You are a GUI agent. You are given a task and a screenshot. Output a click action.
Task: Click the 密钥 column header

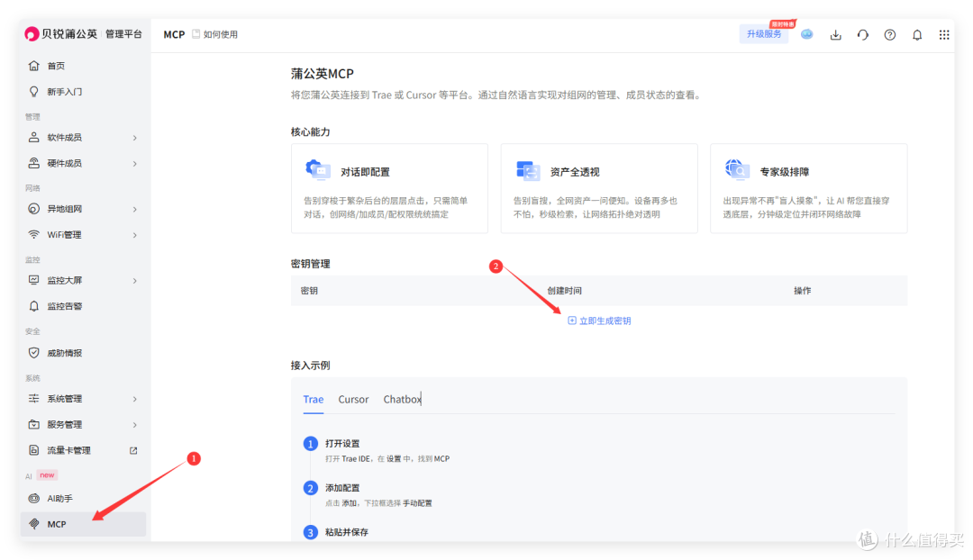[309, 291]
